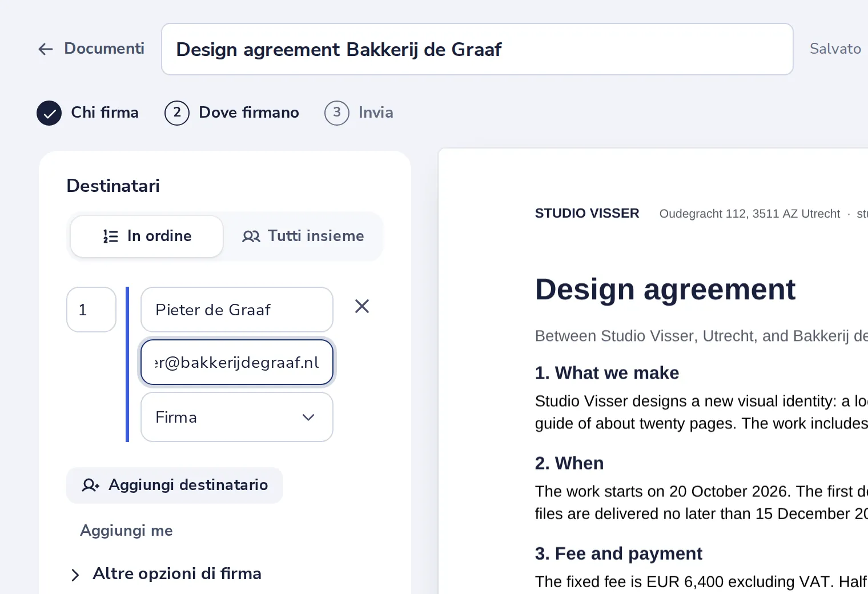Expand Altre opzioni di firma

pyautogui.click(x=166, y=573)
